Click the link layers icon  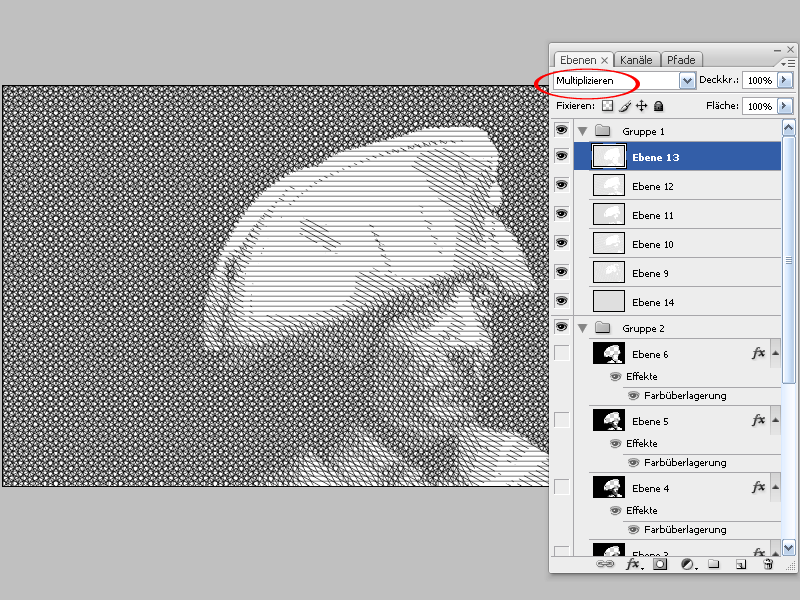coord(605,564)
